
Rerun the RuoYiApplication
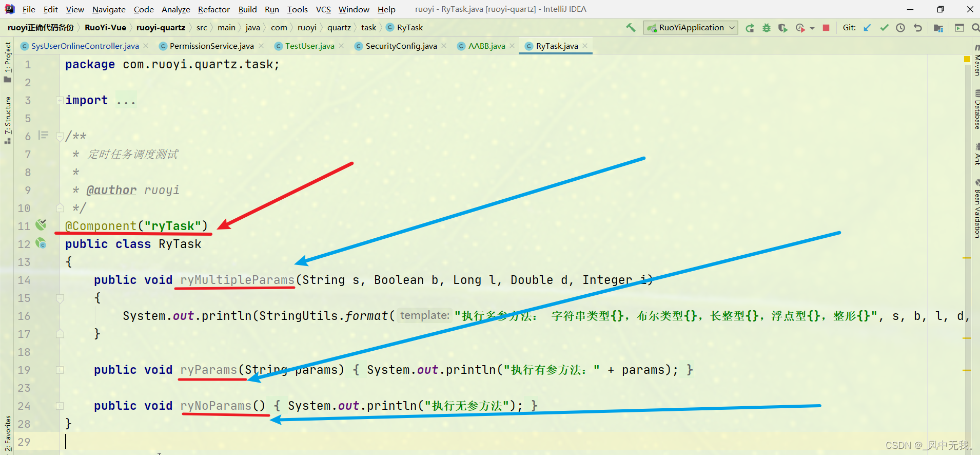750,28
